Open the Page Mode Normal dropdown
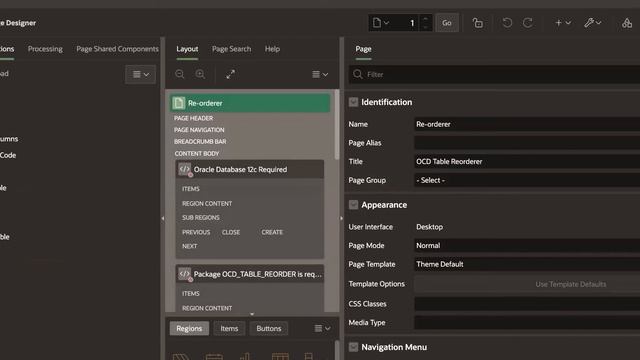The height and width of the screenshot is (360, 640). (x=527, y=245)
